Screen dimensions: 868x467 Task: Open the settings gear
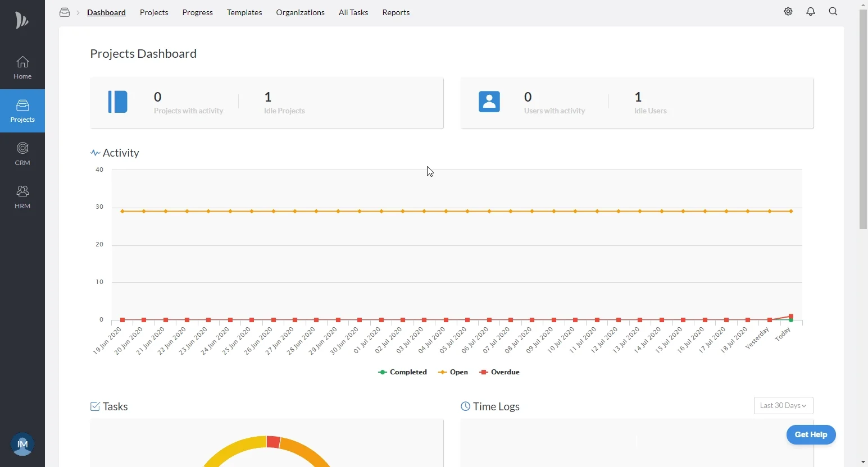pyautogui.click(x=788, y=12)
